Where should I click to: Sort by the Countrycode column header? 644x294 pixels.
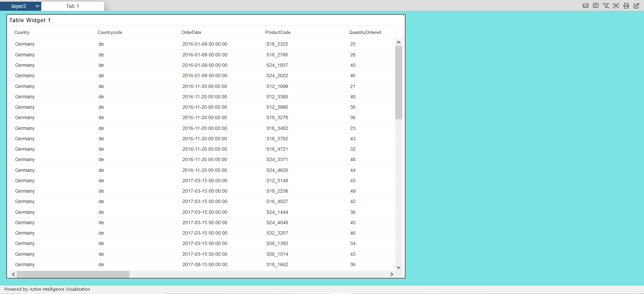pyautogui.click(x=110, y=33)
